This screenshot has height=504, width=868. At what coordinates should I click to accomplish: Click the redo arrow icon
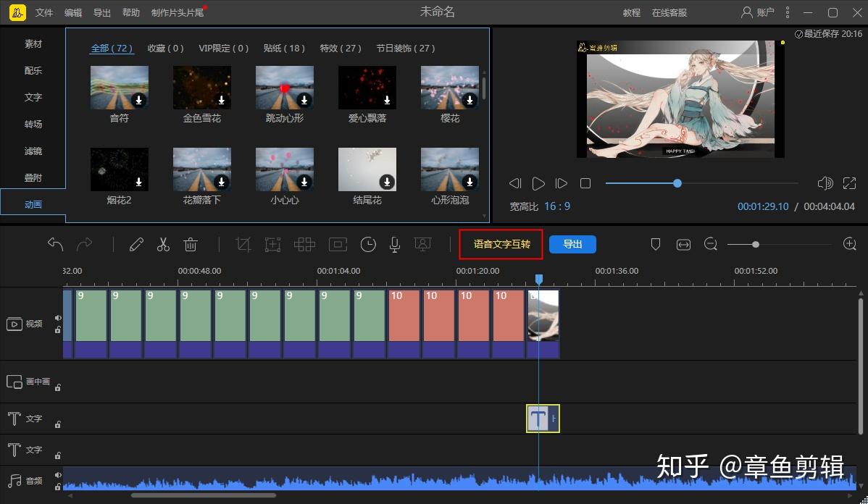[x=84, y=244]
